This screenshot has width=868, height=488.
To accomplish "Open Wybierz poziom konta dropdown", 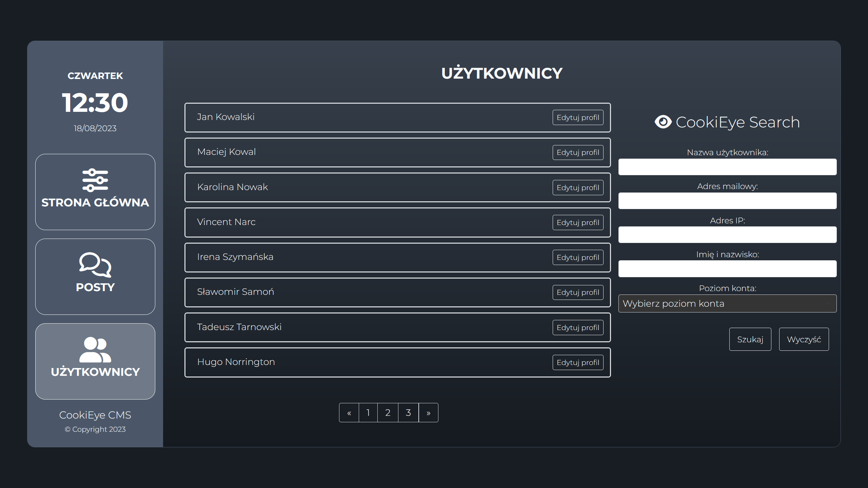I will (x=727, y=304).
